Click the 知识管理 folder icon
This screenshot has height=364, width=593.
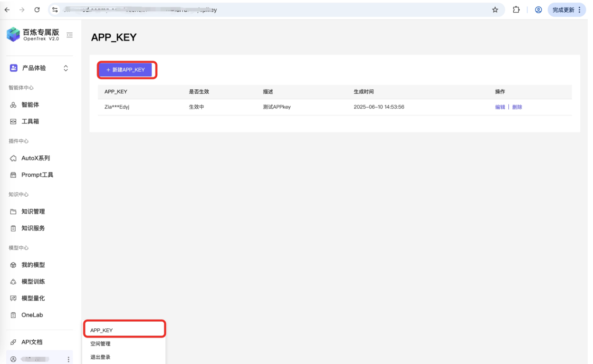[x=13, y=211]
